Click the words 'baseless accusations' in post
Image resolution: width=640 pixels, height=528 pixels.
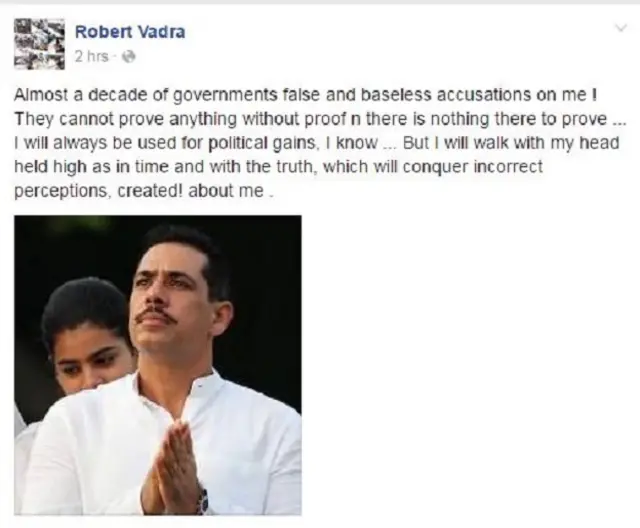[x=446, y=95]
